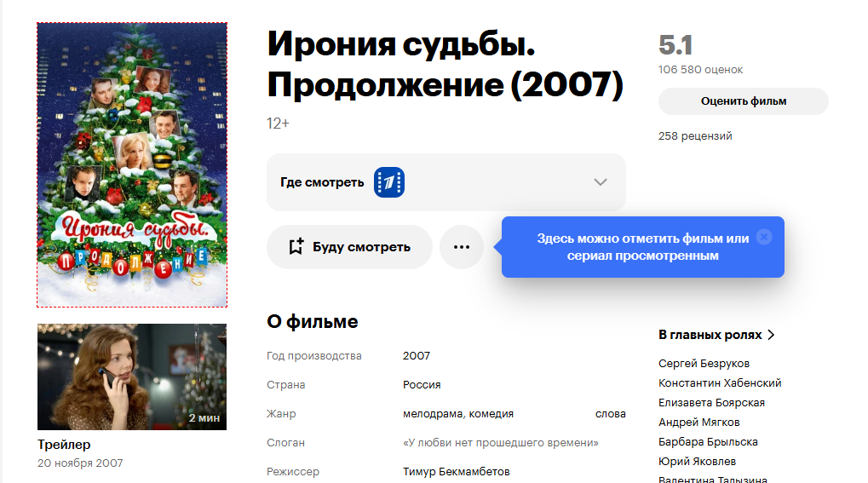This screenshot has width=868, height=483.
Task: Open Сергей Безруков actor page
Action: 704,364
